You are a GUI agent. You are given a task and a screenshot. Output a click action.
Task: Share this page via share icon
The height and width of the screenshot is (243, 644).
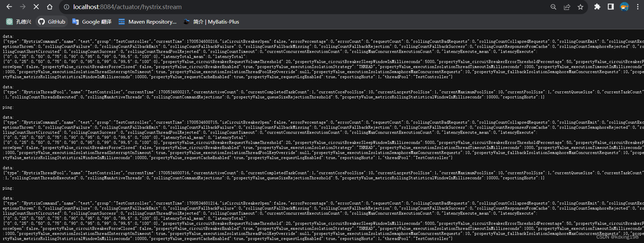tap(567, 7)
